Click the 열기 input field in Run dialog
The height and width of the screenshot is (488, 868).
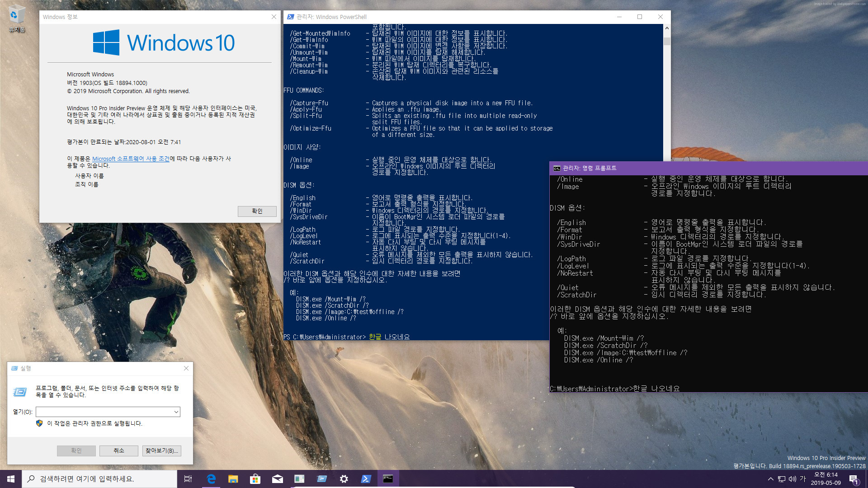click(104, 412)
